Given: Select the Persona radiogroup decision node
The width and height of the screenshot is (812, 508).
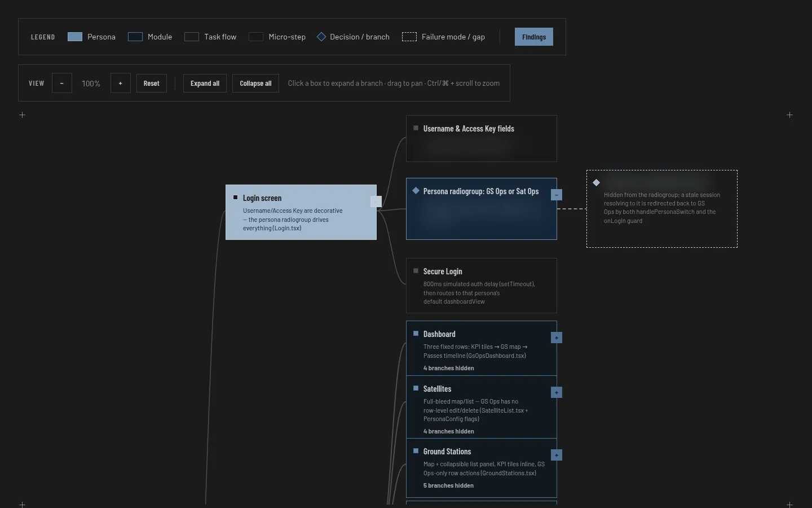Looking at the screenshot, I should click(482, 209).
